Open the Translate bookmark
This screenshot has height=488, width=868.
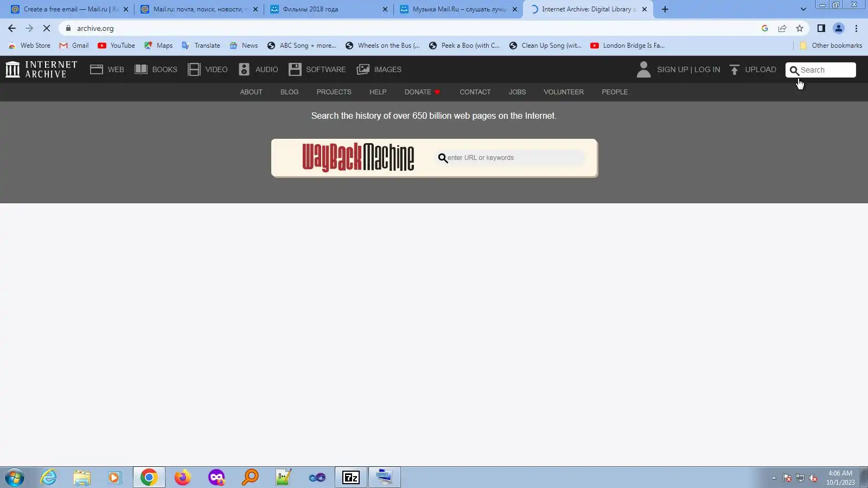[201, 46]
